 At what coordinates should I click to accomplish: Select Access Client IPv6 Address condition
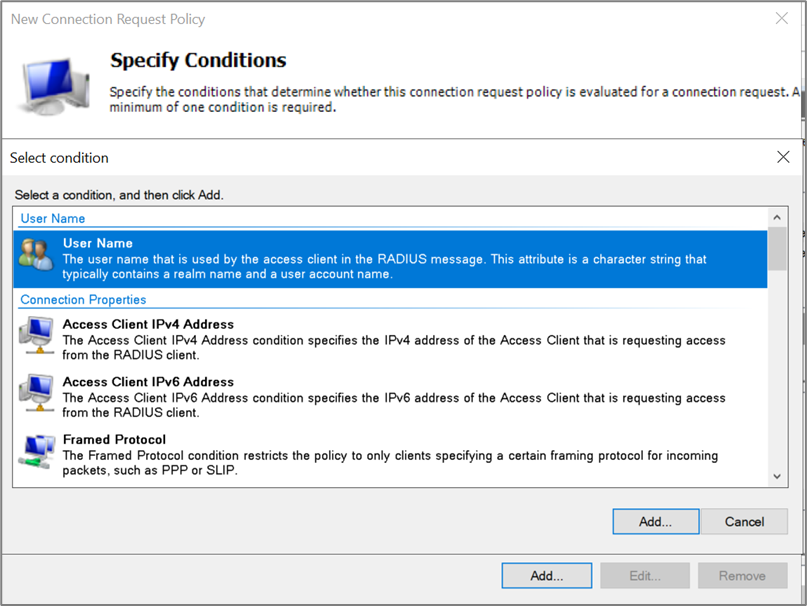148,382
